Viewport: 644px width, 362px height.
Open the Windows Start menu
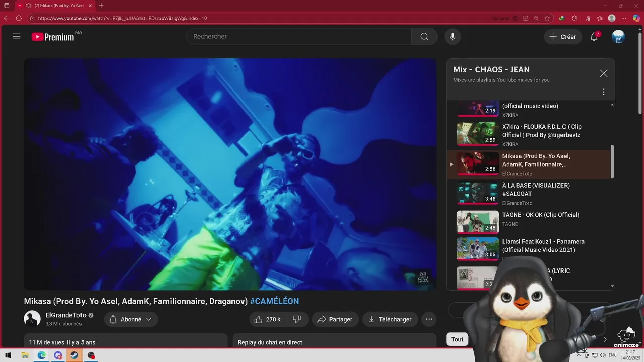(x=8, y=355)
